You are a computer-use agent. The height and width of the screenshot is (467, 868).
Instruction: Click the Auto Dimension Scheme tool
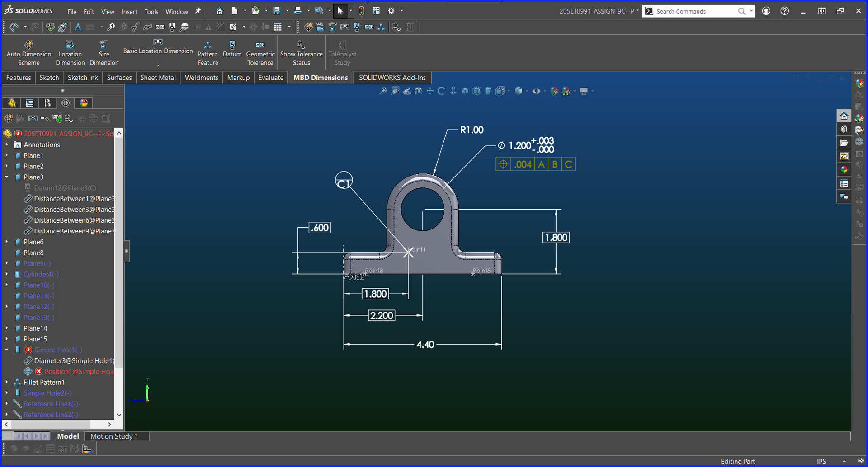pos(29,53)
